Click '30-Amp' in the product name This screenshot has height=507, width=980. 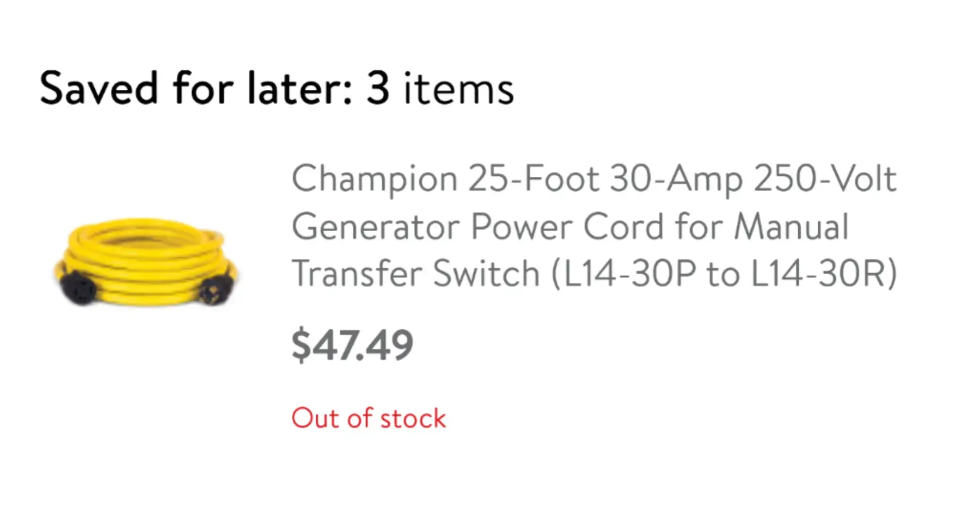676,178
